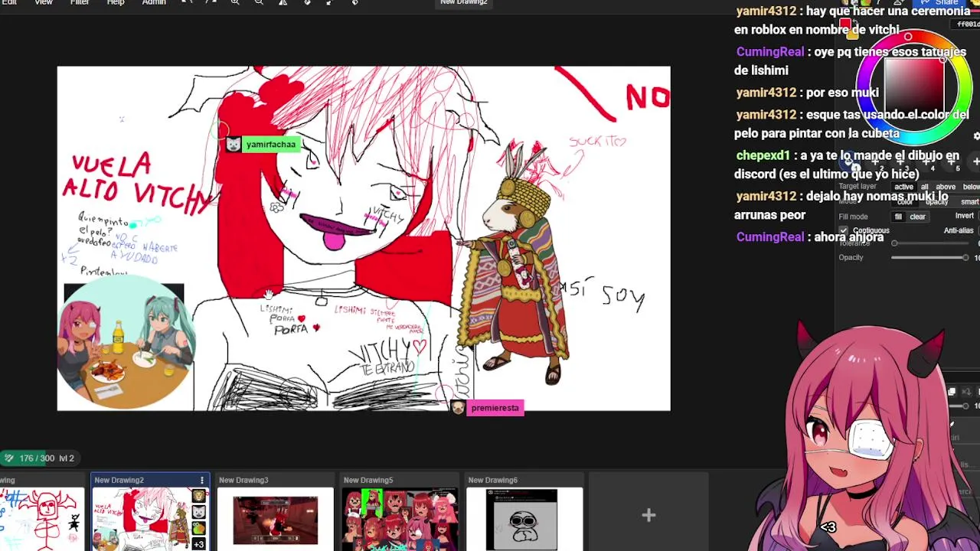The height and width of the screenshot is (551, 980).
Task: Switch to New Drawing3 tab
Action: [243, 480]
